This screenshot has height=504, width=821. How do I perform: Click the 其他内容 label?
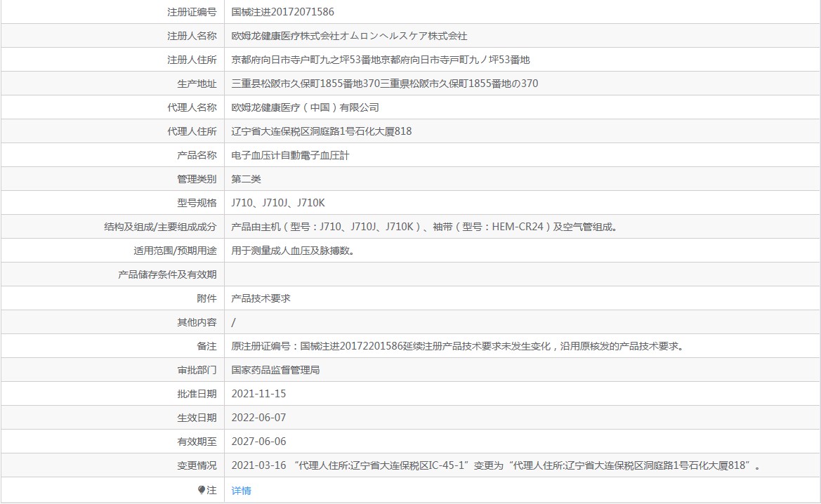point(197,322)
